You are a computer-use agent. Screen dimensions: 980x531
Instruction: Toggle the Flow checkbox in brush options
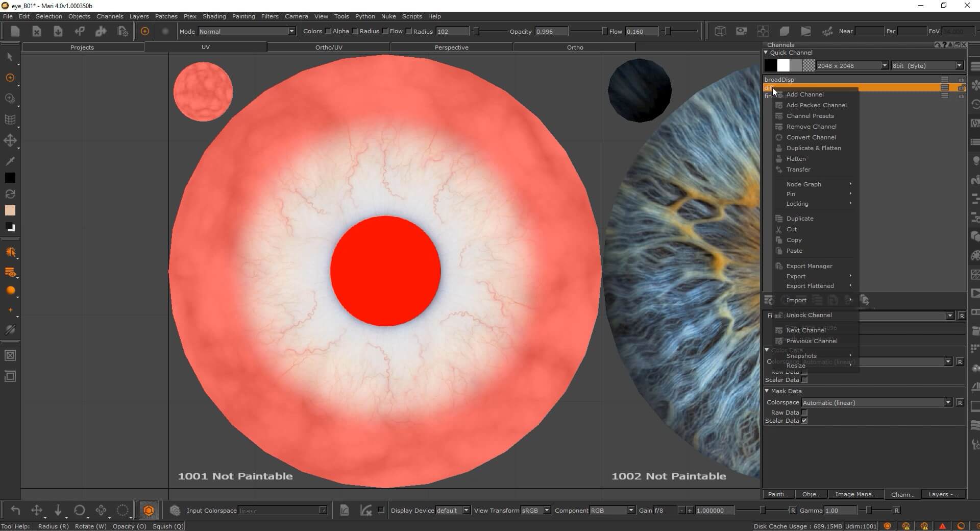coord(385,31)
